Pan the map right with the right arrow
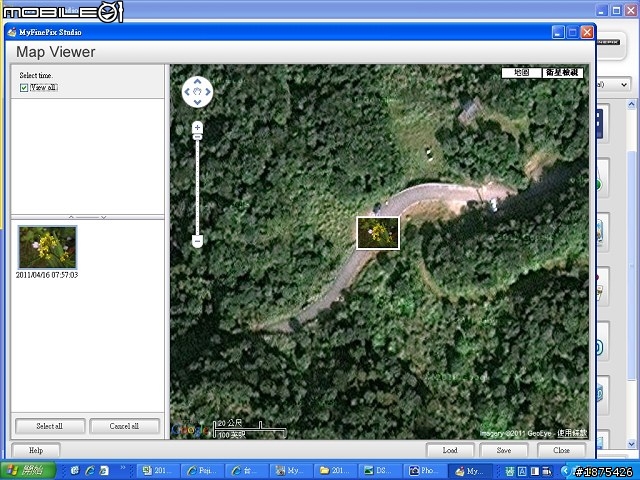640x480 pixels. (x=208, y=92)
